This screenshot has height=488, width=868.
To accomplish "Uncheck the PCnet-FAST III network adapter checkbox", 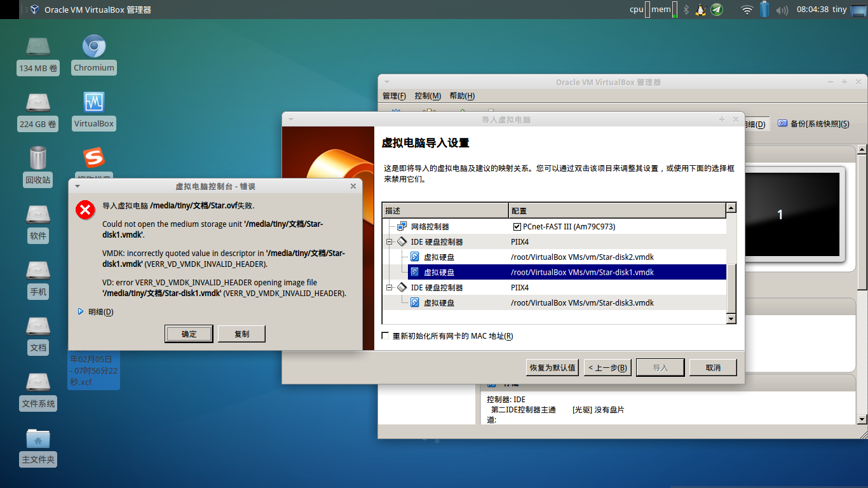I will (517, 227).
